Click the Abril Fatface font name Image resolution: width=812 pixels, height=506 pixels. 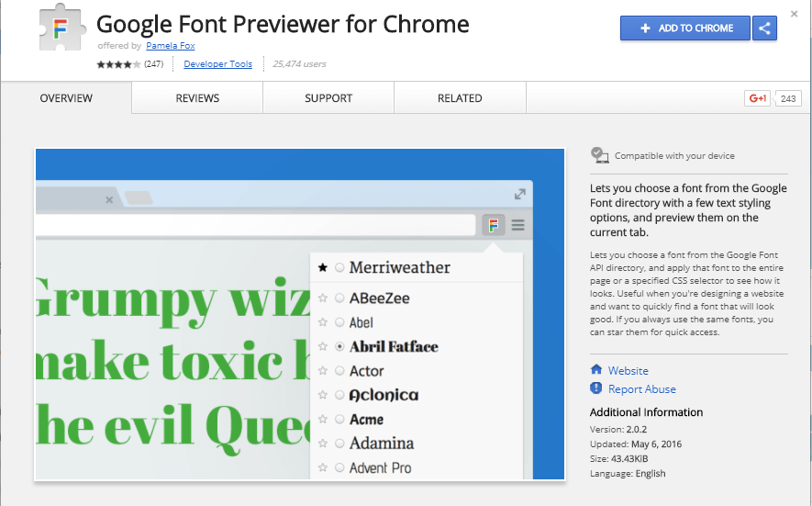[x=394, y=346]
